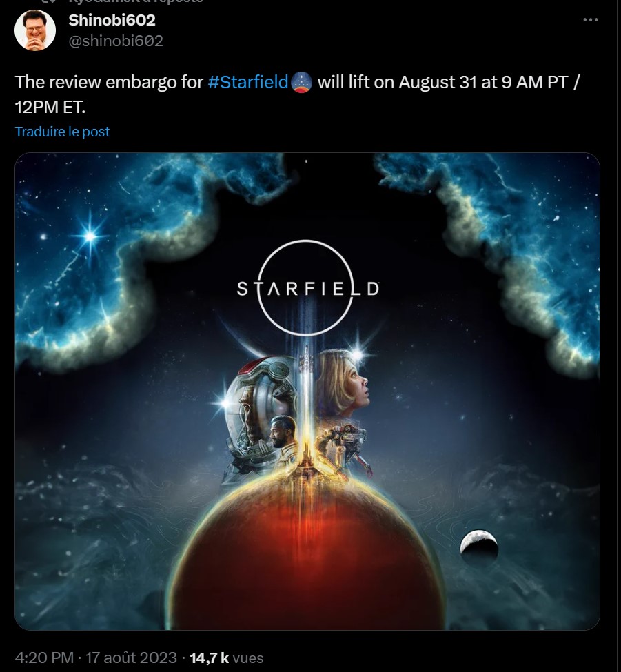Open the #Starfield hashtag
The width and height of the screenshot is (621, 672).
[x=247, y=82]
